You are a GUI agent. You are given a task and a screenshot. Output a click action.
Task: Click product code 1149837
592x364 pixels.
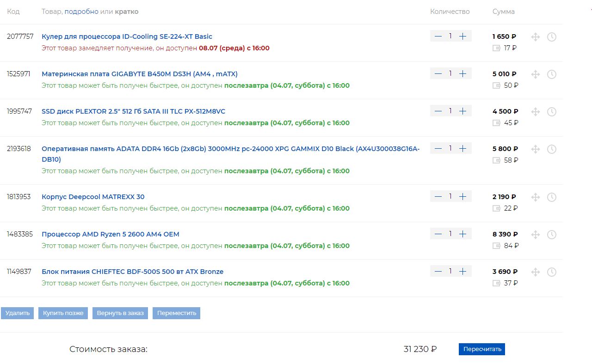(19, 272)
